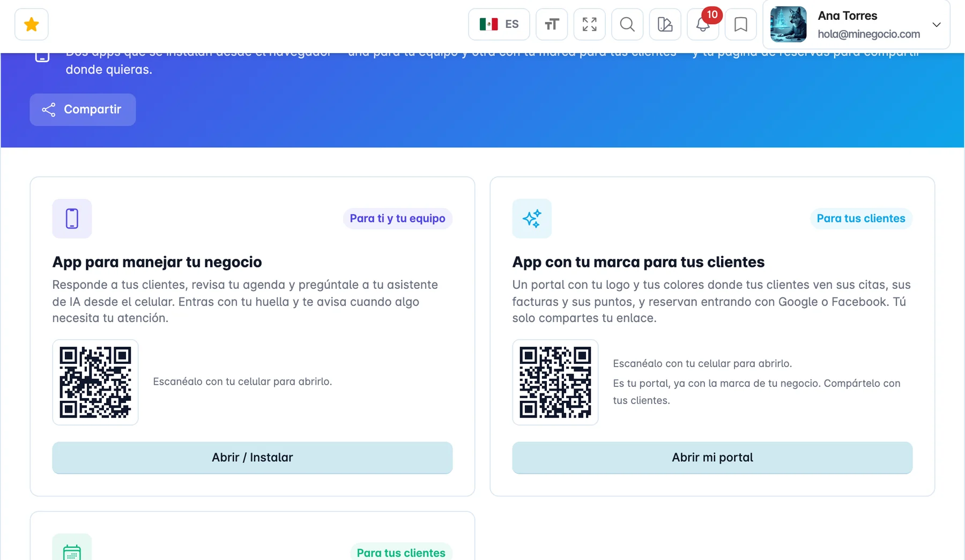Open notifications bell with 10 badge
Viewport: 965px width, 560px height.
click(703, 25)
